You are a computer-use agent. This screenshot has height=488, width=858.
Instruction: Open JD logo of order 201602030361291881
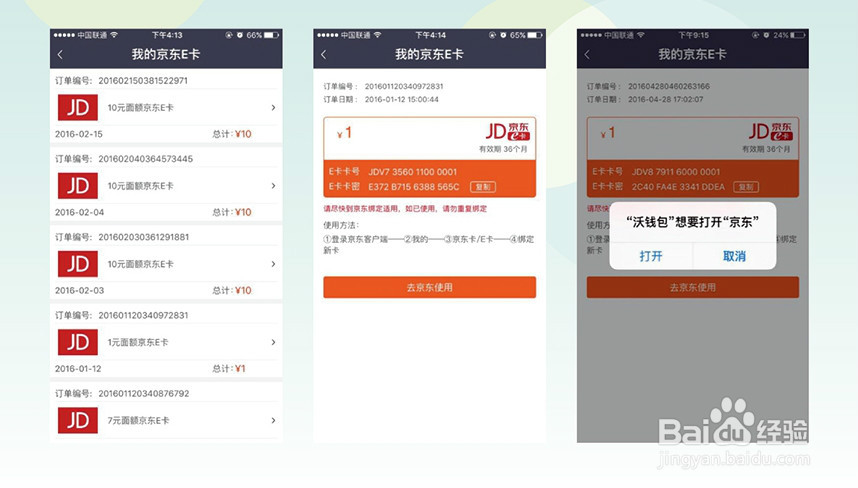78,264
